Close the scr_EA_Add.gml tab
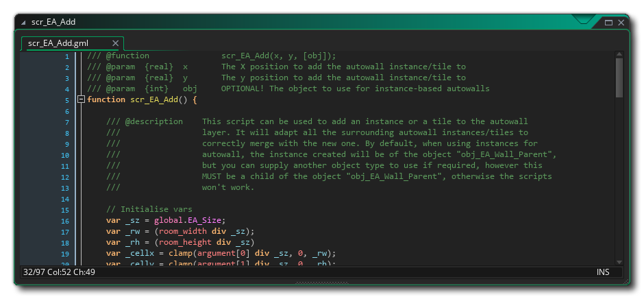 click(115, 43)
